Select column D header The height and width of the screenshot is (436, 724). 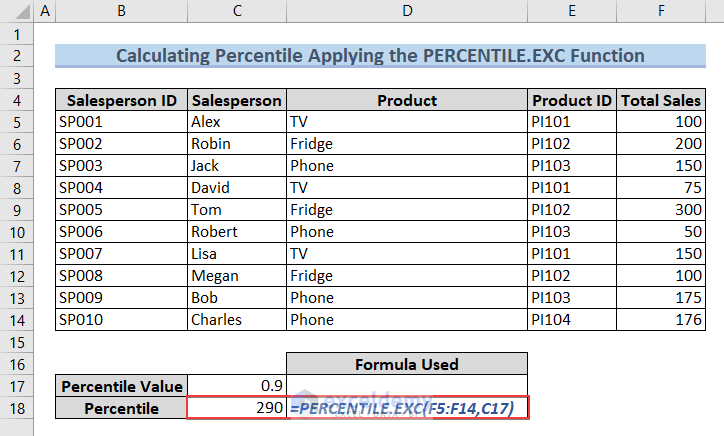click(x=407, y=12)
